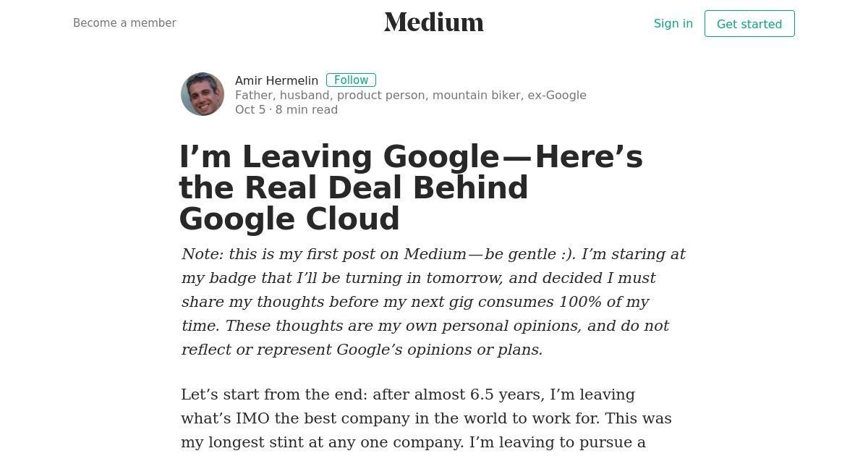Click "ex-Google" in the author bio
Image resolution: width=868 pixels, height=456 pixels.
(557, 95)
